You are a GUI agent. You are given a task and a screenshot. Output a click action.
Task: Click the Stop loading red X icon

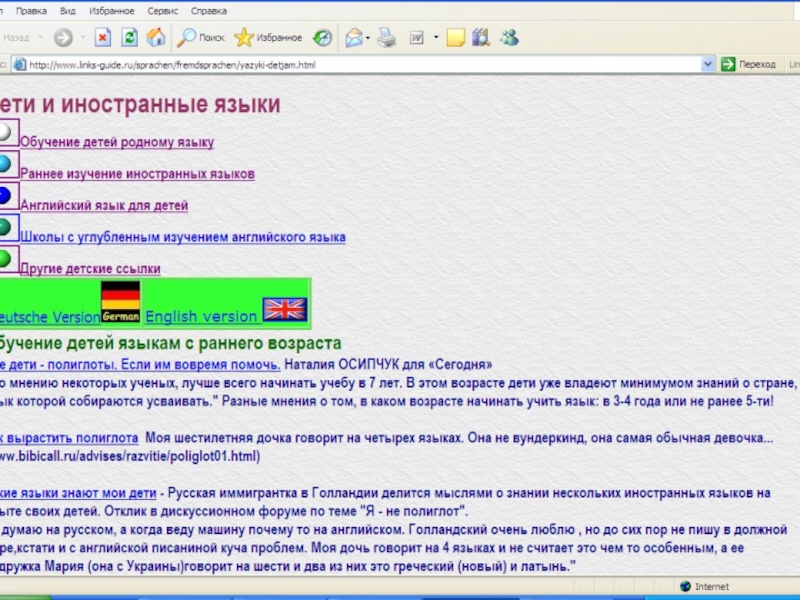click(x=102, y=38)
